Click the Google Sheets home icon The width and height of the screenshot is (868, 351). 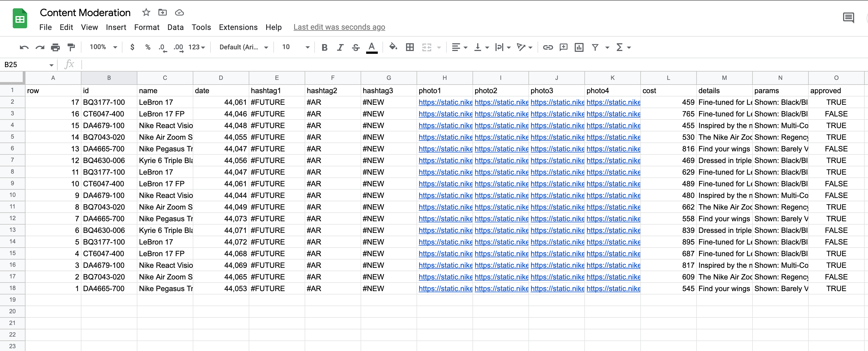coord(20,19)
